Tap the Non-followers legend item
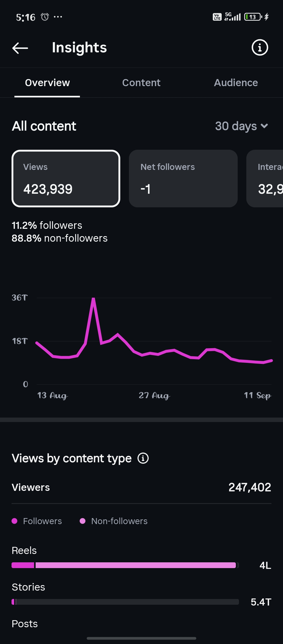This screenshot has height=644, width=283. [x=113, y=521]
